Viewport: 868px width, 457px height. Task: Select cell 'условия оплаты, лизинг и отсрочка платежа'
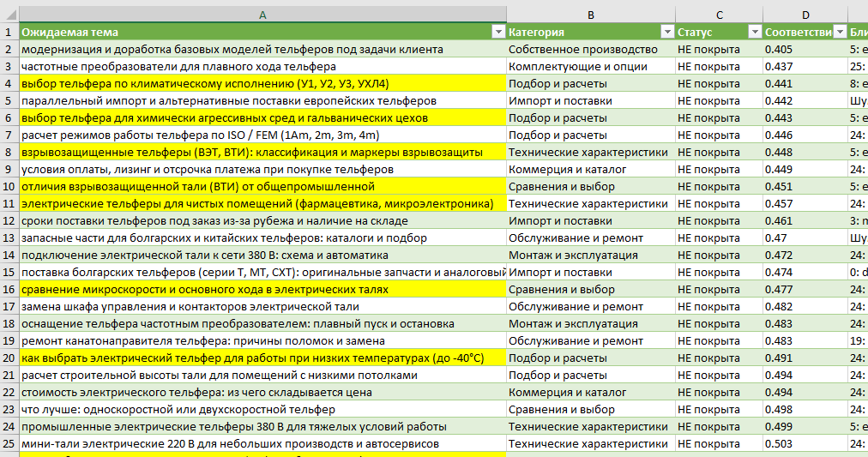[x=262, y=169]
